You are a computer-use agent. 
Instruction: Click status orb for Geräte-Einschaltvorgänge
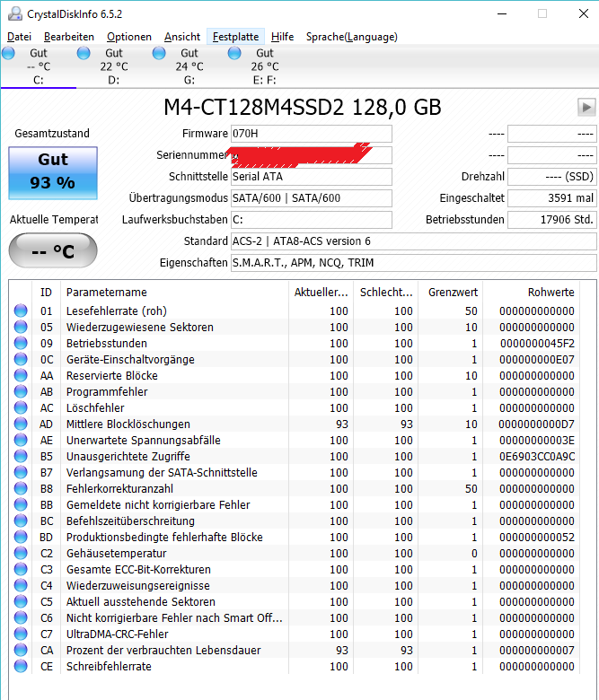coord(21,359)
